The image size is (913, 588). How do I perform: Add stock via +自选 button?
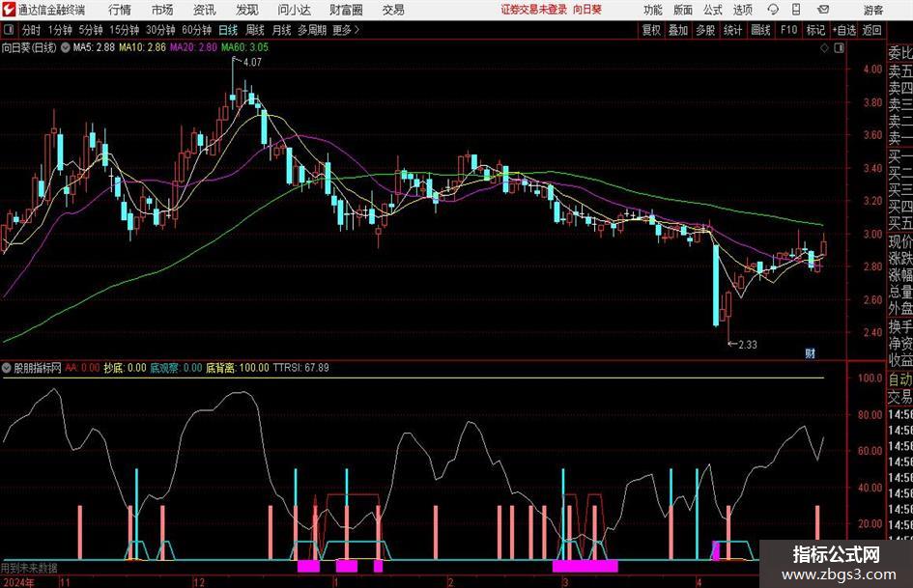pos(843,30)
